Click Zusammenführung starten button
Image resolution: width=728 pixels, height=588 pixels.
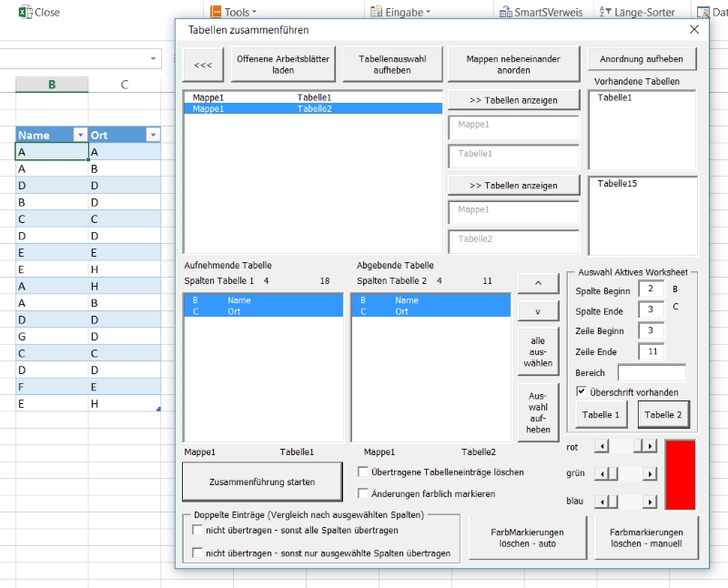point(262,482)
